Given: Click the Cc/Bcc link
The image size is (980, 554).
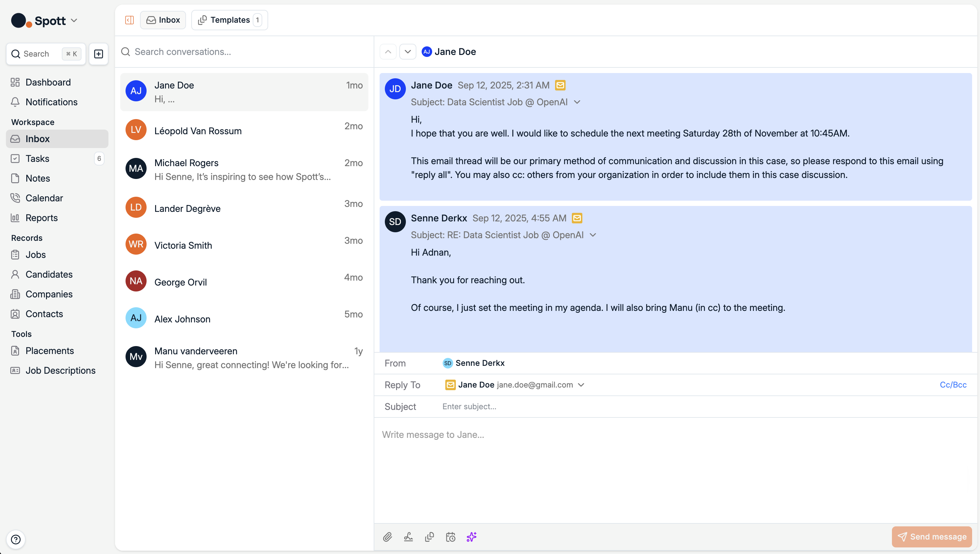Looking at the screenshot, I should (x=953, y=385).
